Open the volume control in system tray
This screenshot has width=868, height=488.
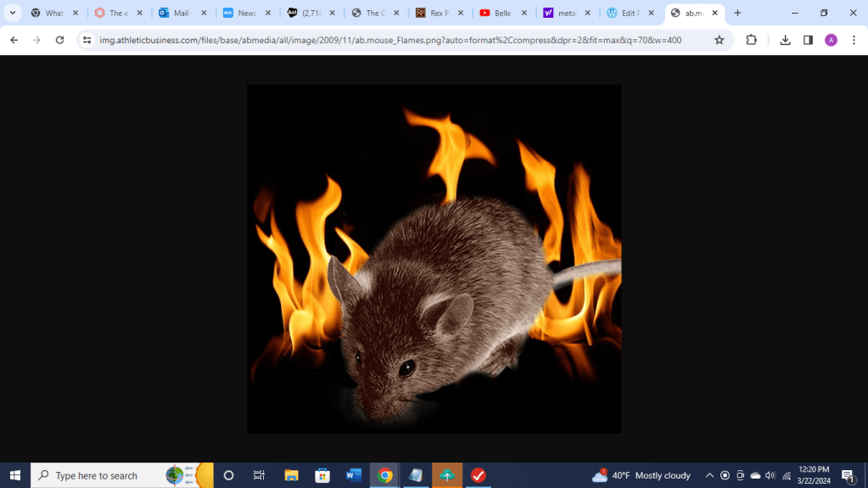[770, 475]
